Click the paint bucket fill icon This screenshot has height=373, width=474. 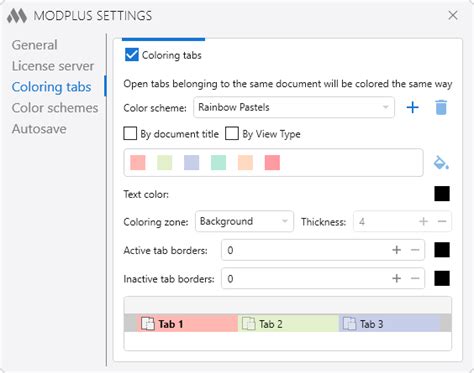(441, 163)
